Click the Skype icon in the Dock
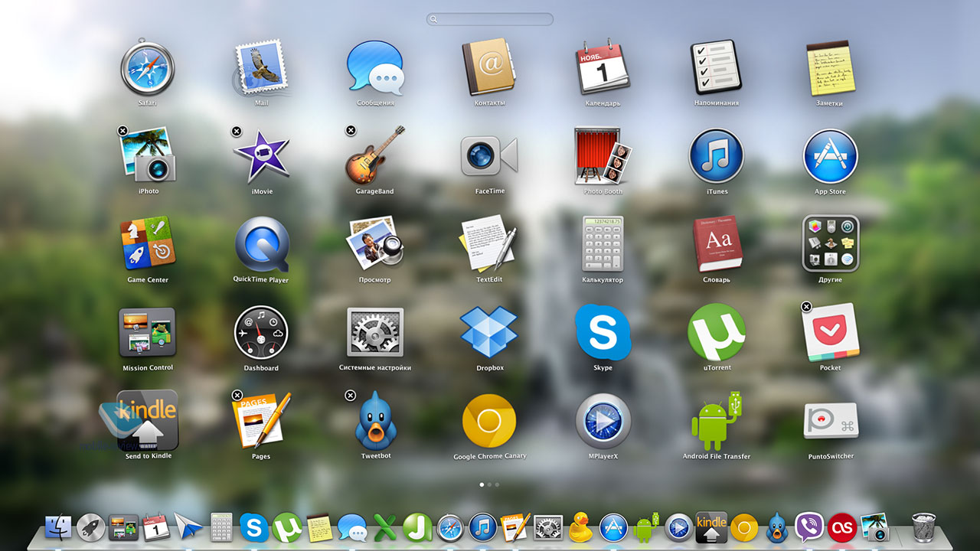This screenshot has width=980, height=551. (x=254, y=527)
